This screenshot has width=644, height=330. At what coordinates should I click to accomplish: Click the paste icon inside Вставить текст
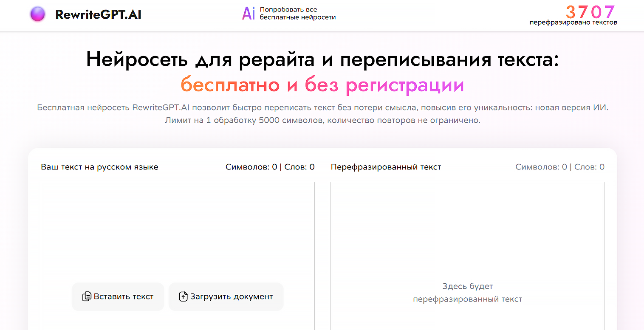coord(88,296)
